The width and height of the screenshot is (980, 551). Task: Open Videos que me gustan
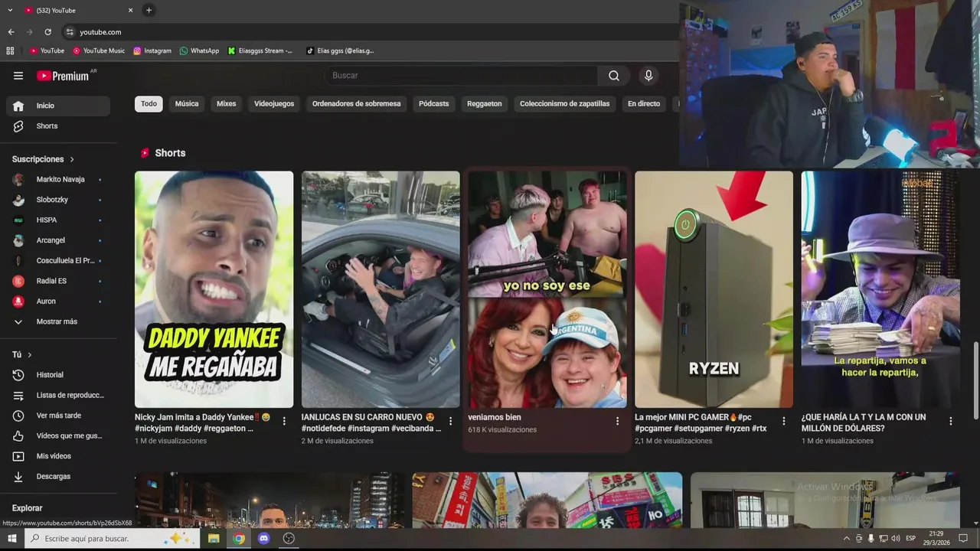tap(58, 435)
